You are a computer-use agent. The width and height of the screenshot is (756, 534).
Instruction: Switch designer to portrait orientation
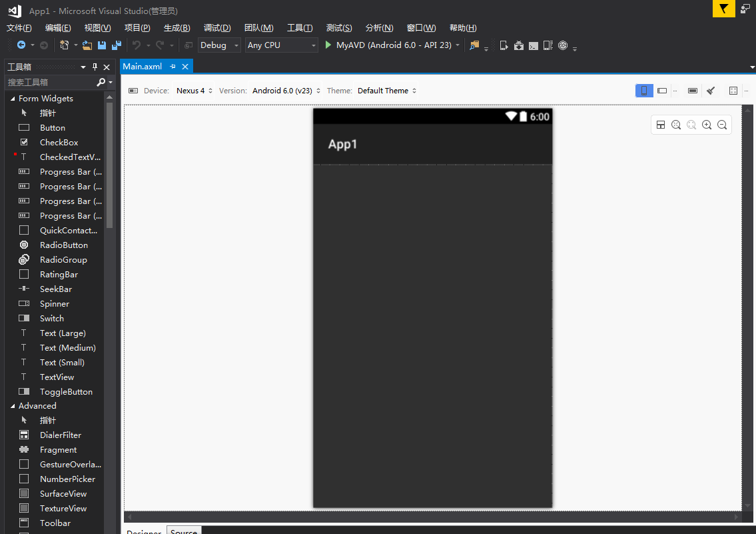(x=644, y=91)
